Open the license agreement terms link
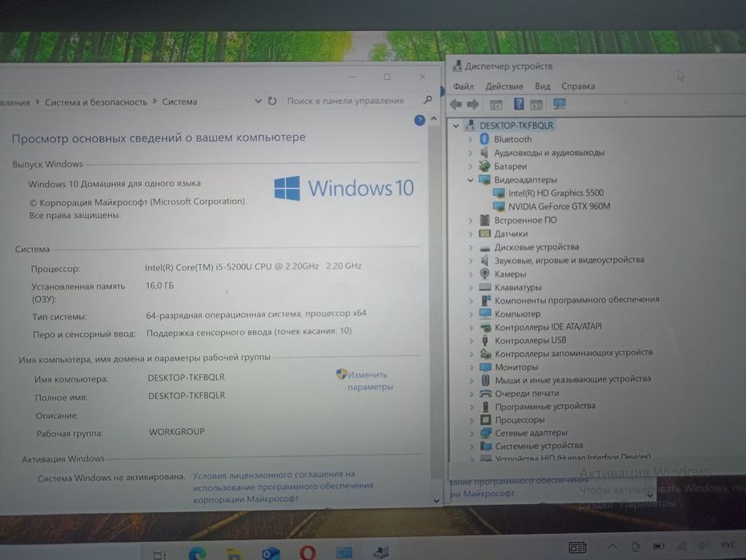746x560 pixels. tap(283, 486)
